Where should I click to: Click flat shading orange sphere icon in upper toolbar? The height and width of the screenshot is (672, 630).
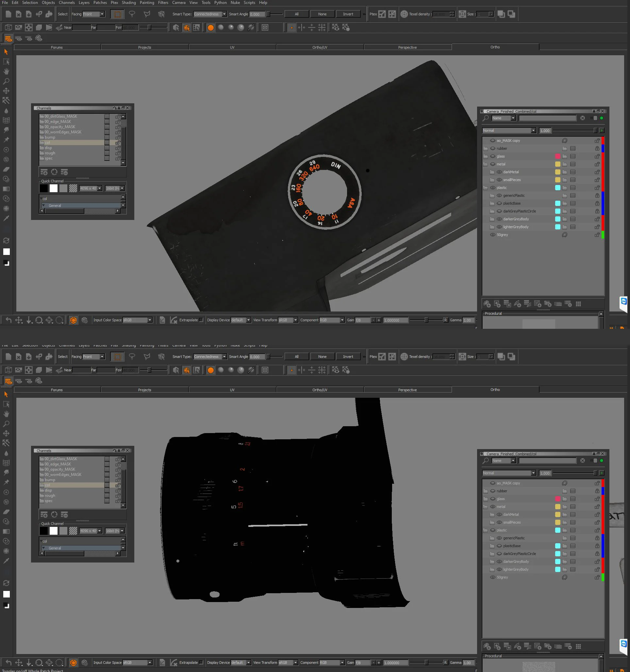(210, 28)
